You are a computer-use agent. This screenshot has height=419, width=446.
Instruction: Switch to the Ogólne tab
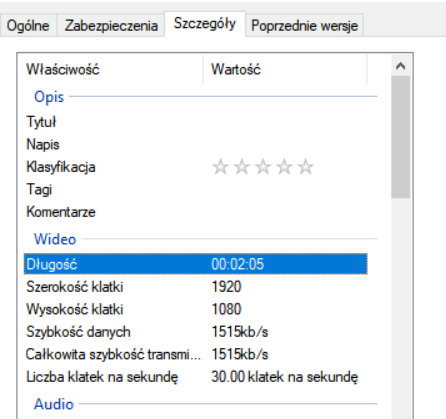click(x=28, y=25)
